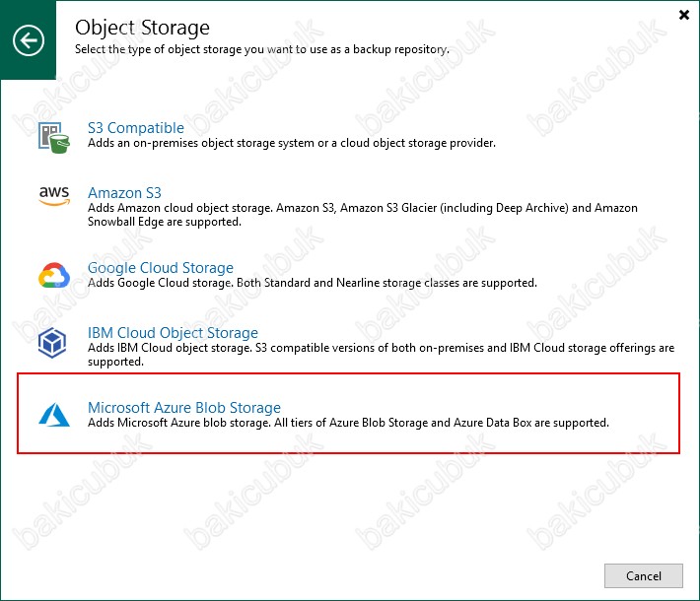700x601 pixels.
Task: Choose the Amazon S3 link
Action: [x=124, y=193]
